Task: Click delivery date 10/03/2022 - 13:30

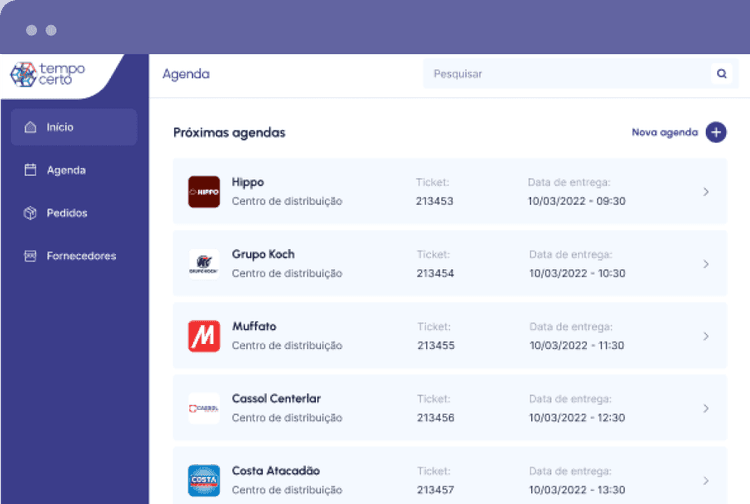Action: pyautogui.click(x=577, y=490)
